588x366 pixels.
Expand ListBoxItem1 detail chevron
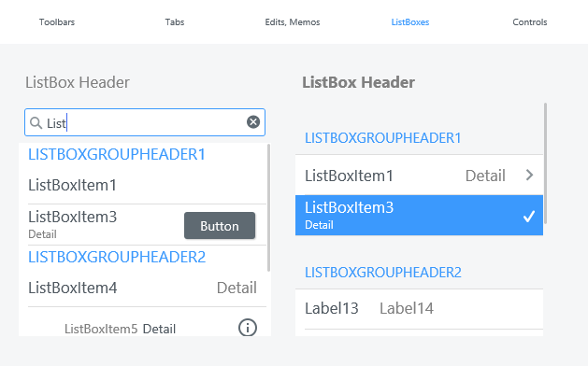click(x=529, y=175)
